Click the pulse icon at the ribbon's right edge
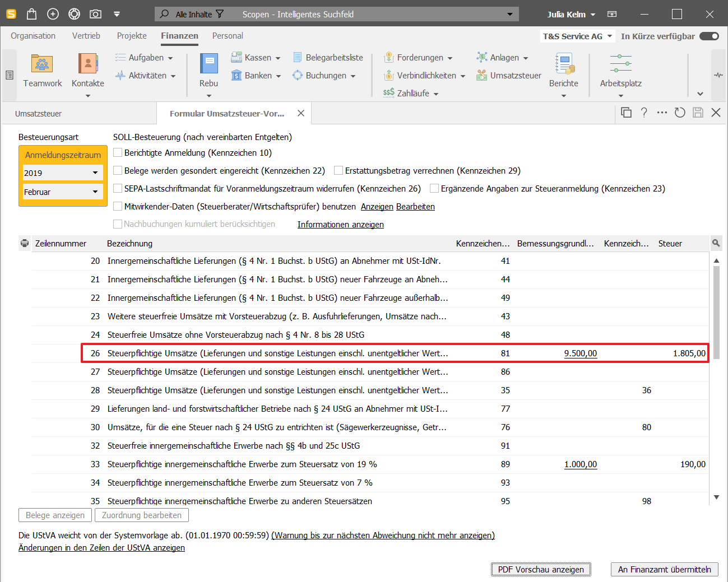The height and width of the screenshot is (582, 728). click(718, 75)
